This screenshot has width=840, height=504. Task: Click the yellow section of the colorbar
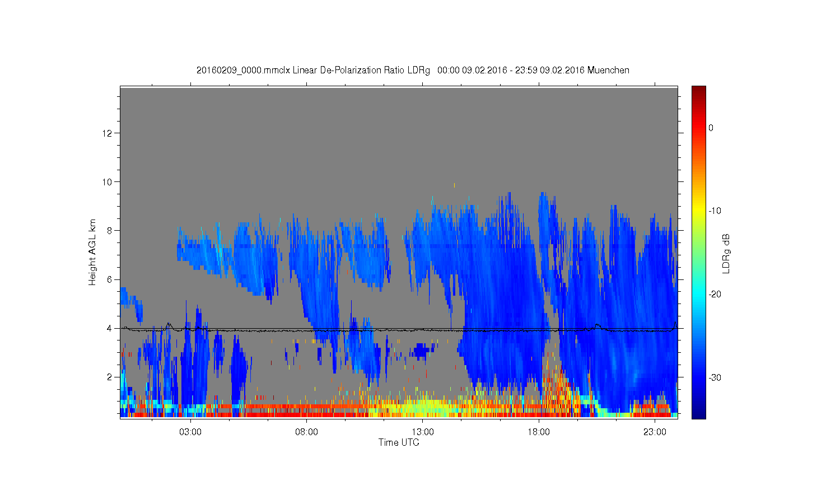pyautogui.click(x=698, y=211)
